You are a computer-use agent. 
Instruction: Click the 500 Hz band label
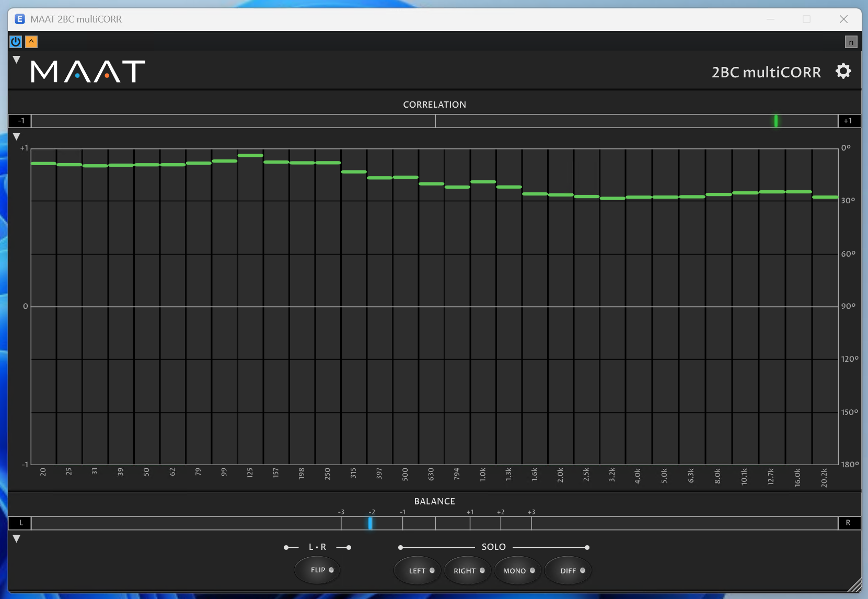pyautogui.click(x=405, y=474)
